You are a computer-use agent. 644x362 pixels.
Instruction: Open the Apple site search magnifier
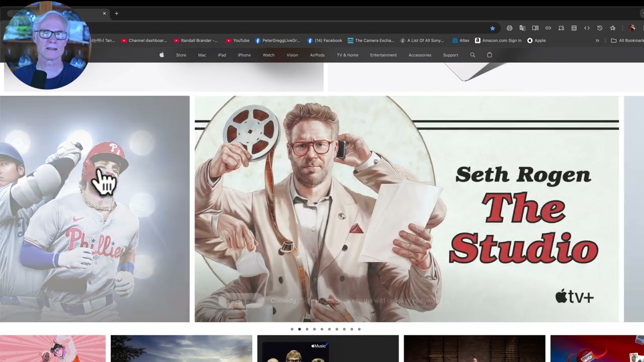click(x=472, y=55)
